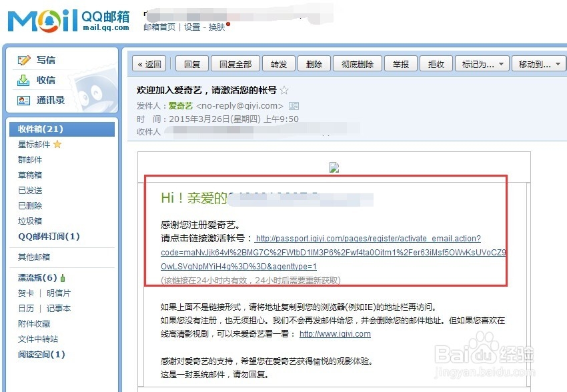Click the text 感谢您注册爱奇艺。

(200, 225)
